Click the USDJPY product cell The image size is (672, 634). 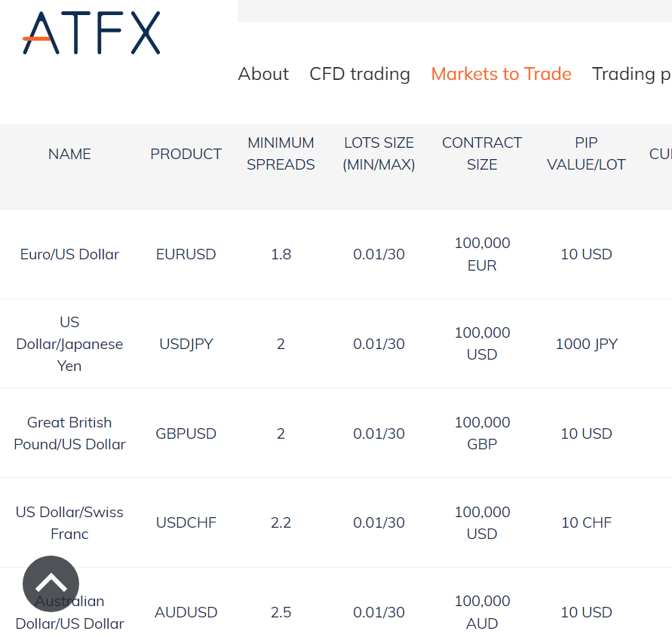(x=186, y=344)
